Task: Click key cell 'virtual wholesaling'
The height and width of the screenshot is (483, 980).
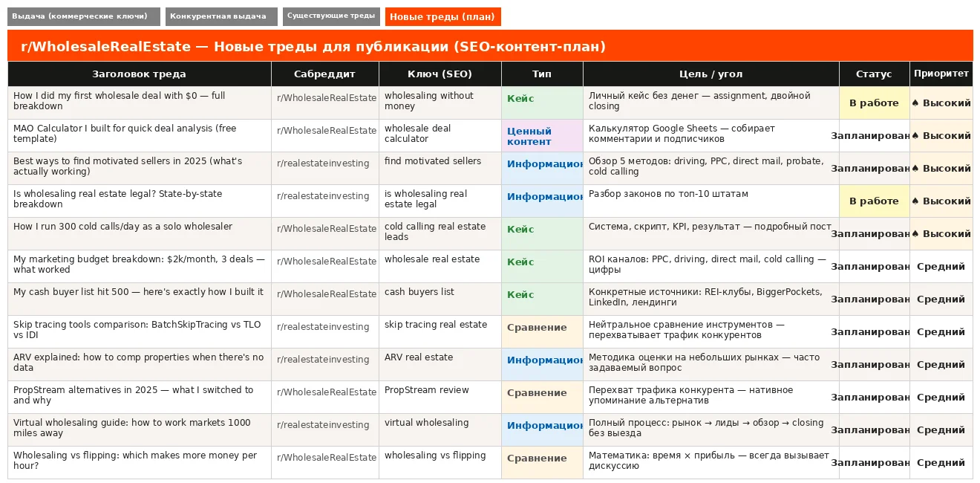Action: [440, 430]
